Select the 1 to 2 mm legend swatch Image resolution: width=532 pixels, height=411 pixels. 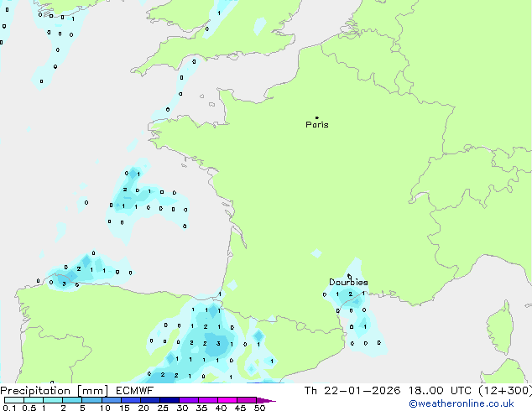(x=53, y=400)
